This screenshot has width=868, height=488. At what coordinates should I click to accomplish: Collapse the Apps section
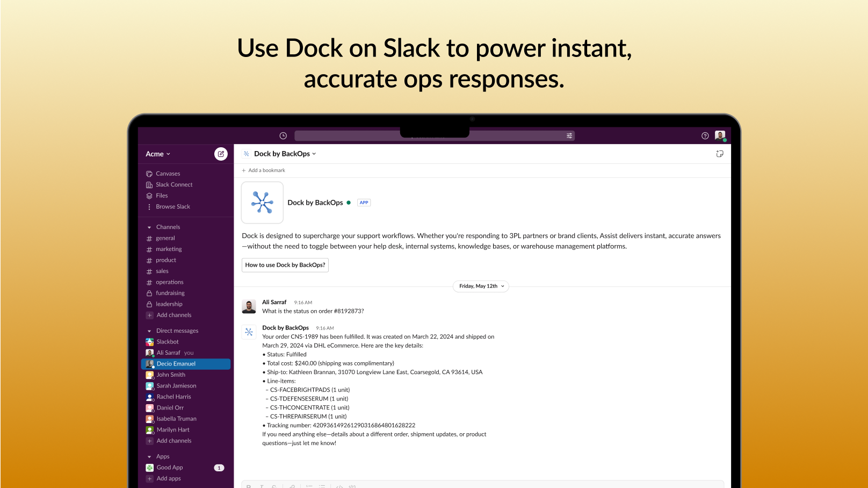pos(149,457)
